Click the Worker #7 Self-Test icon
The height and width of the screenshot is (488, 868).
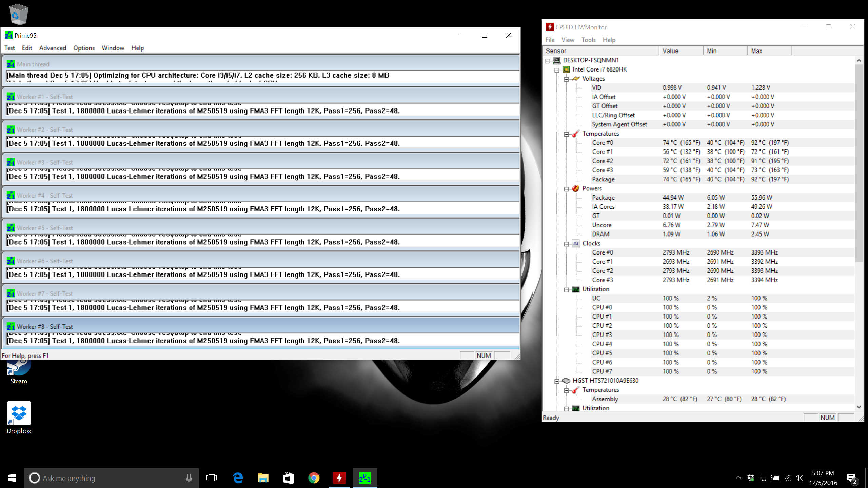point(11,293)
